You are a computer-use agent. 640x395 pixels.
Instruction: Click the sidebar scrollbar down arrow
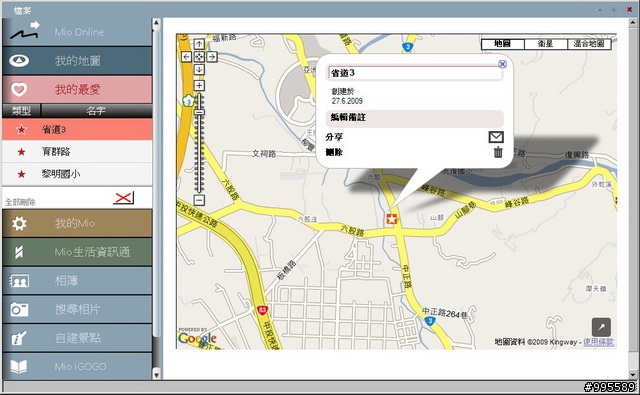tap(156, 374)
